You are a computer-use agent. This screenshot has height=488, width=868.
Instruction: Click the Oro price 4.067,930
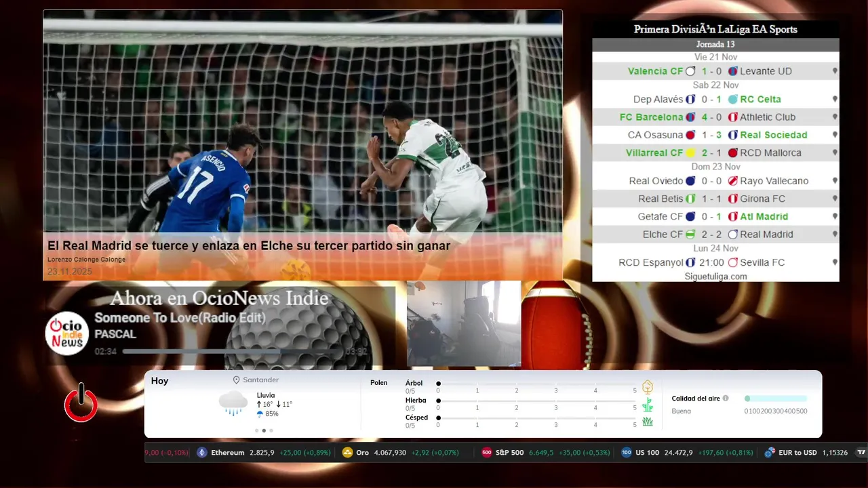click(x=390, y=453)
